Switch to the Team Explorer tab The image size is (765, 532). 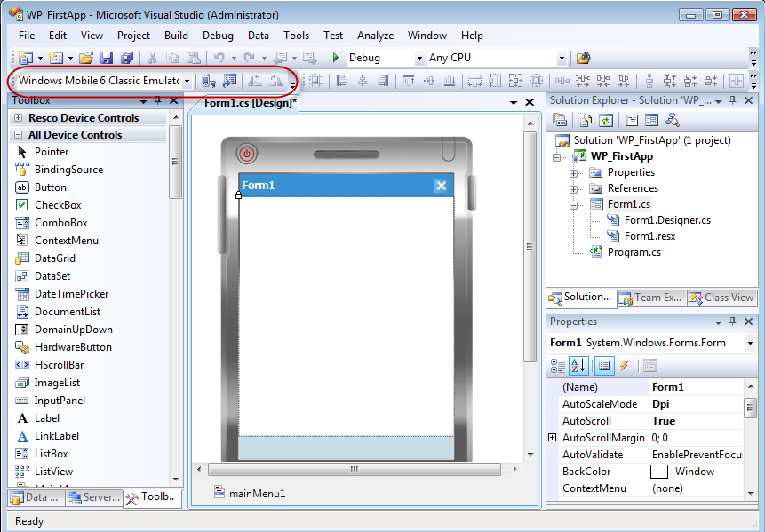[x=650, y=298]
